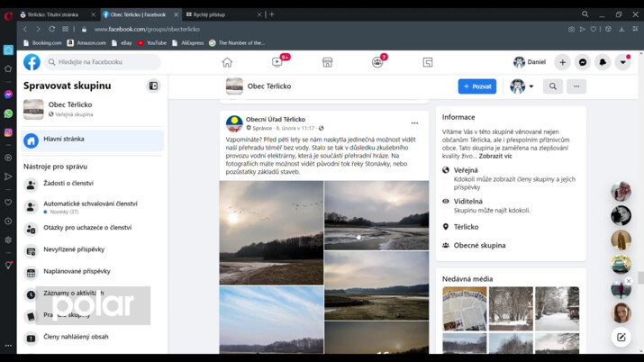
Task: Open group more options ellipsis button
Action: pyautogui.click(x=576, y=86)
